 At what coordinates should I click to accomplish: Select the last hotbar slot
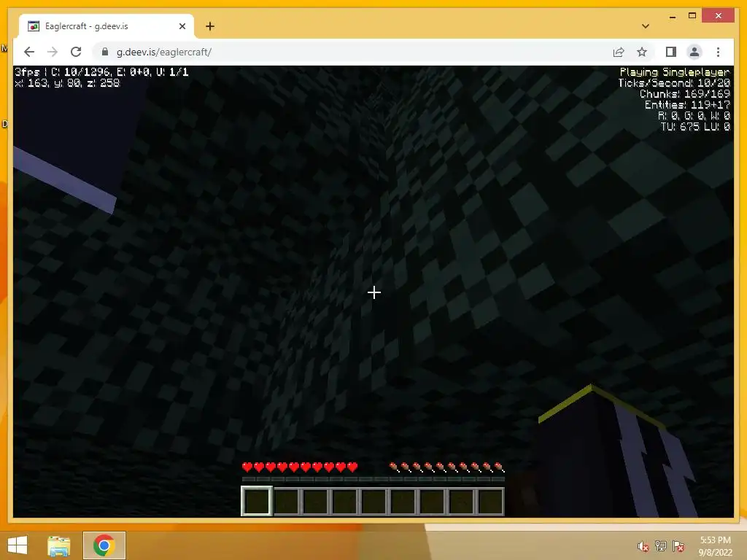pos(490,501)
